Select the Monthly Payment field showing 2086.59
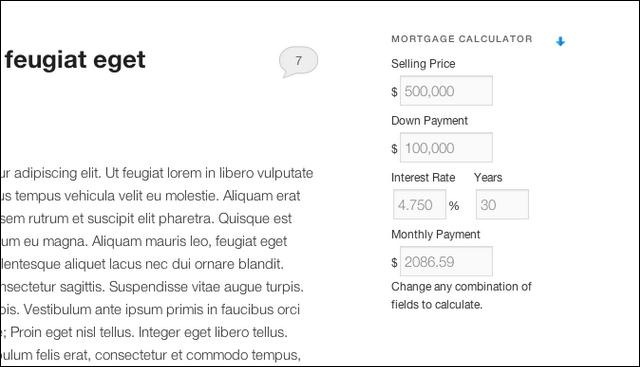Viewport: 640px width, 367px height. 446,261
